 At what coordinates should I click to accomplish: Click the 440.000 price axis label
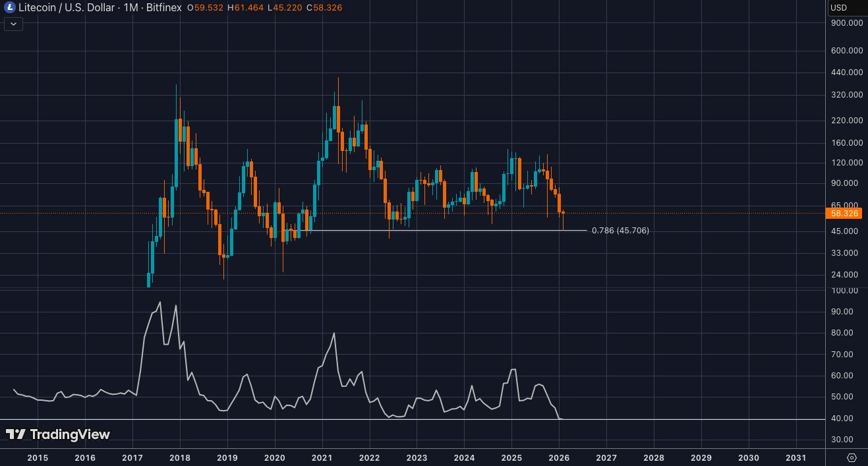(847, 73)
